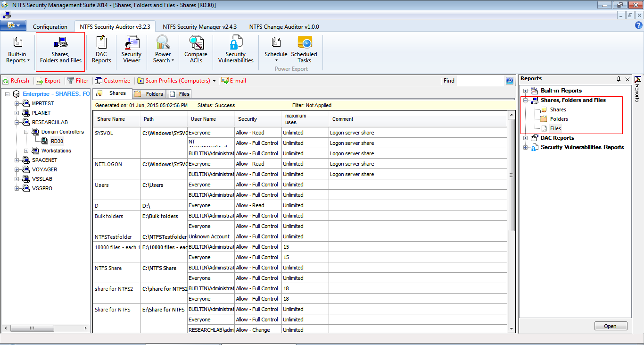The image size is (644, 345).
Task: Open Scan Profiles (Computers)
Action: pyautogui.click(x=173, y=81)
